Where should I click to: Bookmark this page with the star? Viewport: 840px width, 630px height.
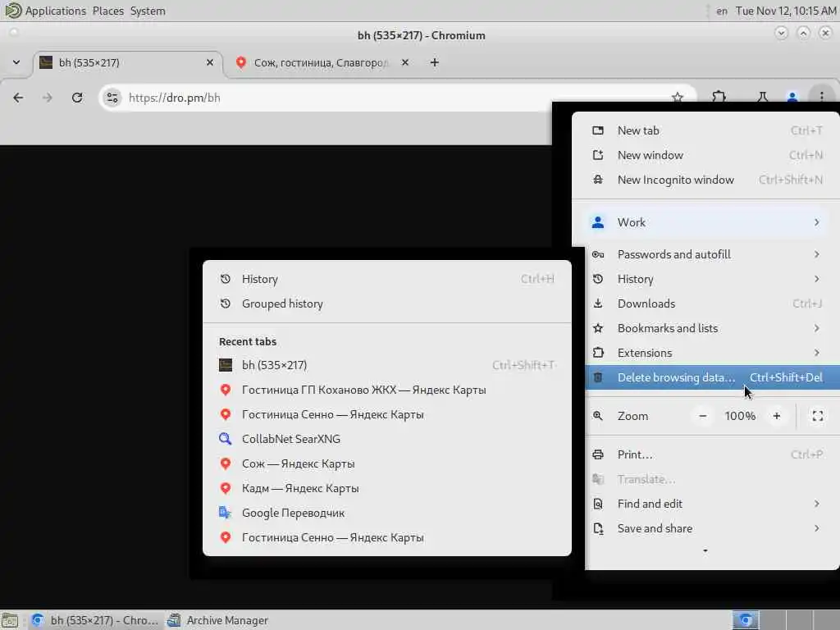click(677, 98)
